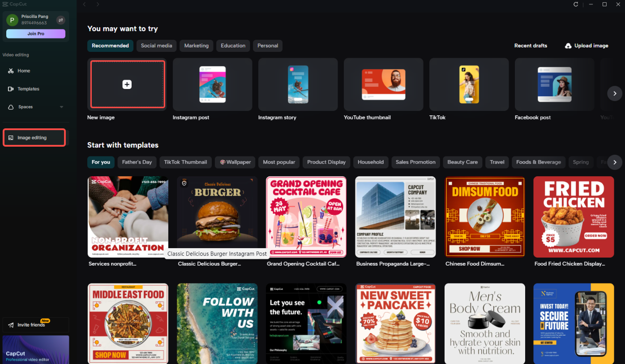The image size is (625, 364).
Task: Expand the Spaces dropdown arrow
Action: click(x=61, y=107)
